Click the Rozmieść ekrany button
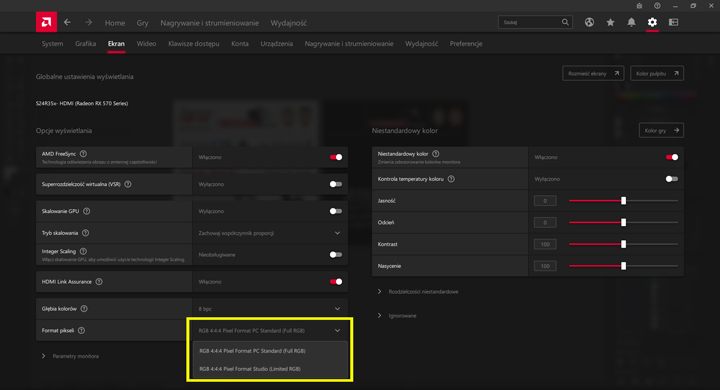Screen dimensions: 720x390 tap(593, 73)
